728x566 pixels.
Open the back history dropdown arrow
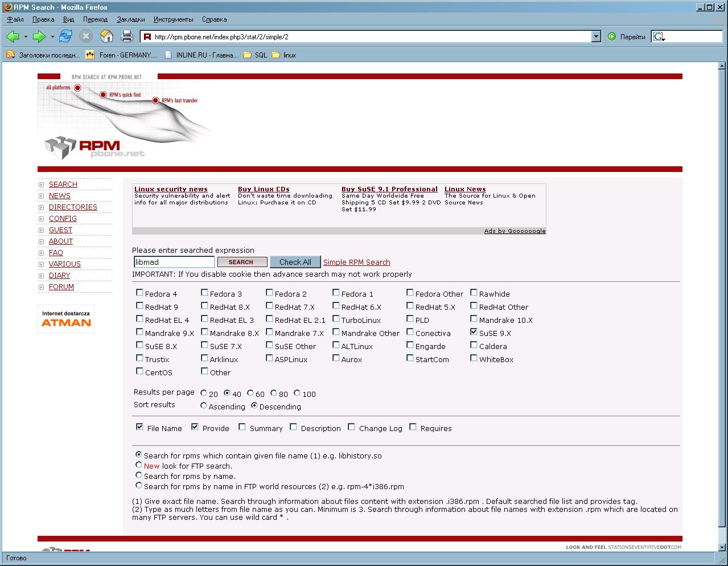coord(26,37)
